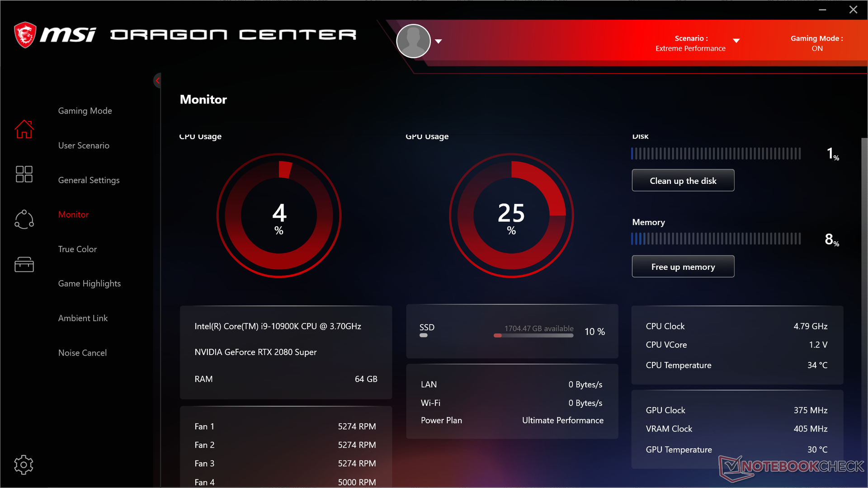The height and width of the screenshot is (488, 868).
Task: Click the CPU Usage circular gauge
Action: [x=279, y=216]
